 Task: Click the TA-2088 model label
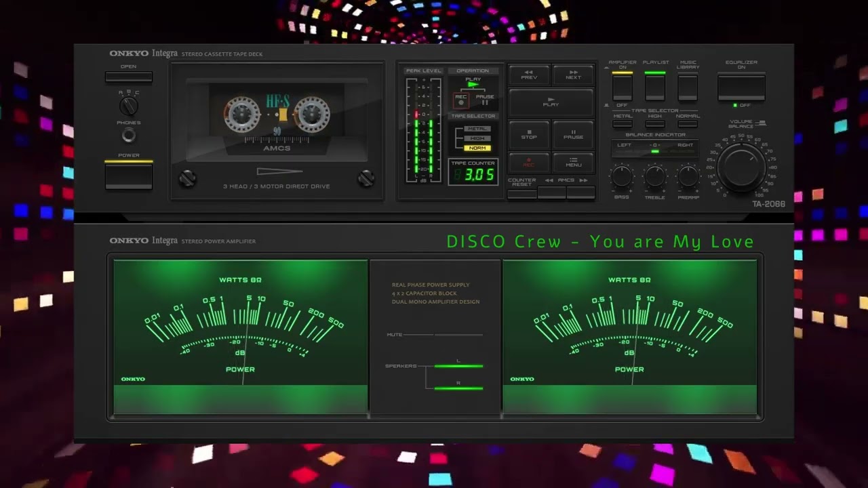click(x=768, y=204)
